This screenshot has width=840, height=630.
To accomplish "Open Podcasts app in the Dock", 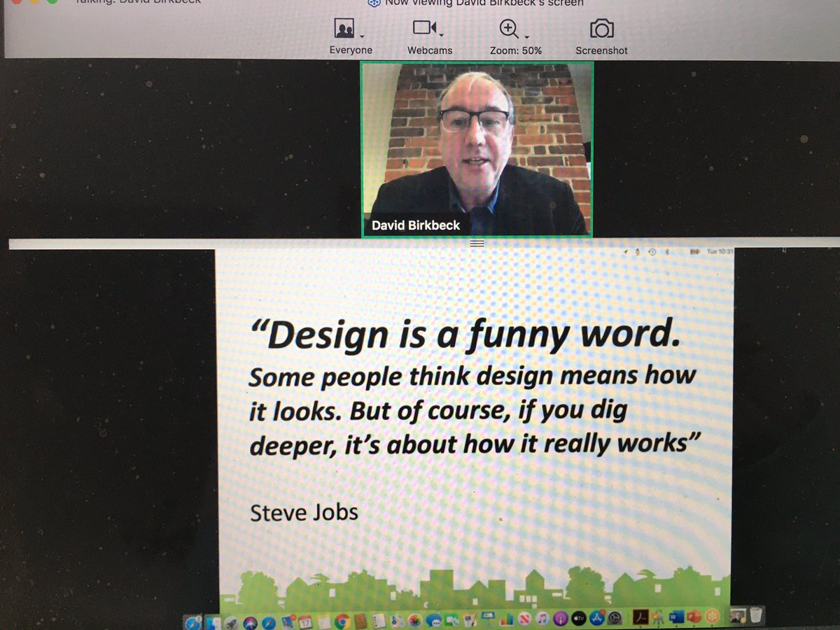I will (561, 619).
